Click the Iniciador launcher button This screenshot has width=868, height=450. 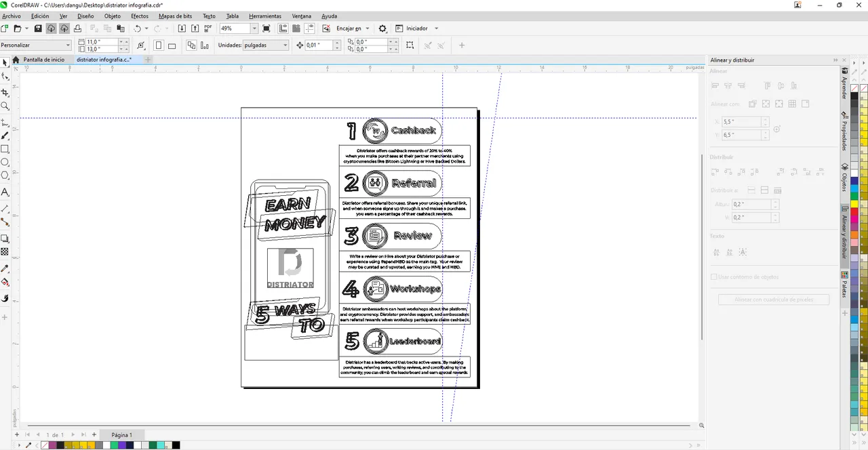tap(412, 28)
